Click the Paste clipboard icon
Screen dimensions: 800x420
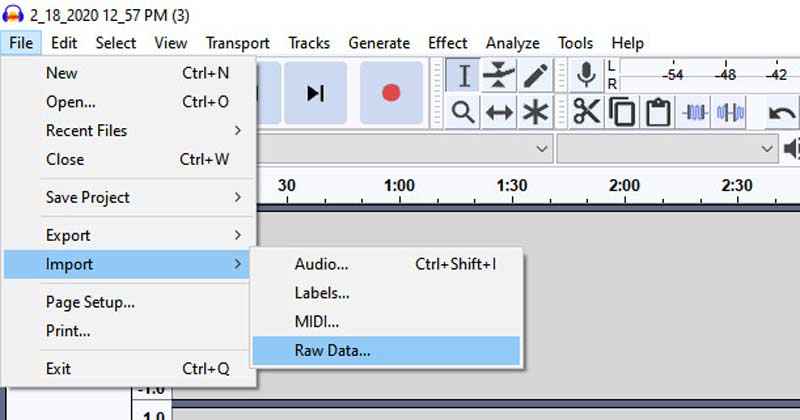coord(657,112)
